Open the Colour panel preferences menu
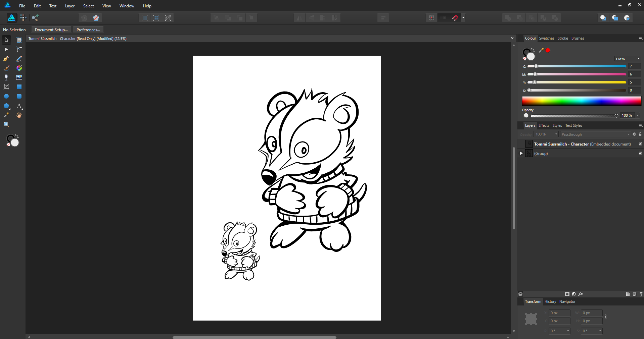The image size is (644, 339). 640,38
